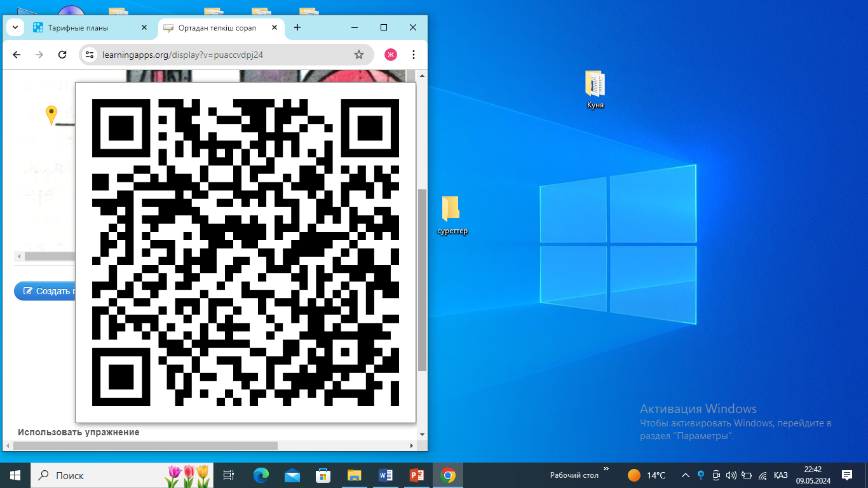Open a new browser tab
The width and height of the screenshot is (868, 488).
(x=297, y=28)
